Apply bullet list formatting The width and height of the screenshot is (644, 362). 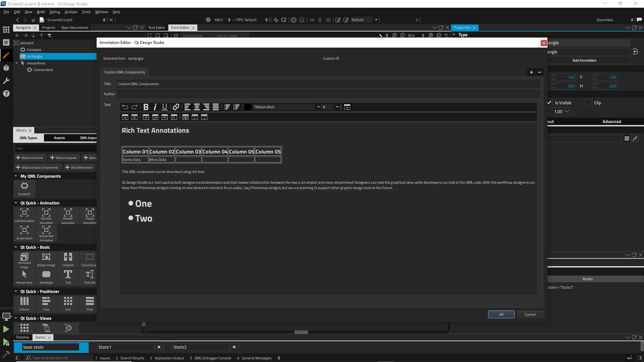point(227,107)
